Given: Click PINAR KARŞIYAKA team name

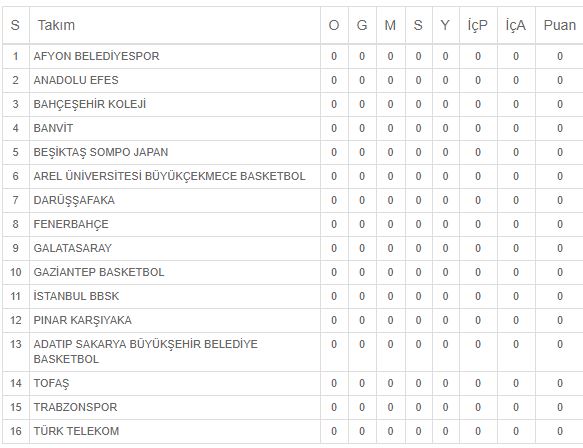Looking at the screenshot, I should 83,320.
